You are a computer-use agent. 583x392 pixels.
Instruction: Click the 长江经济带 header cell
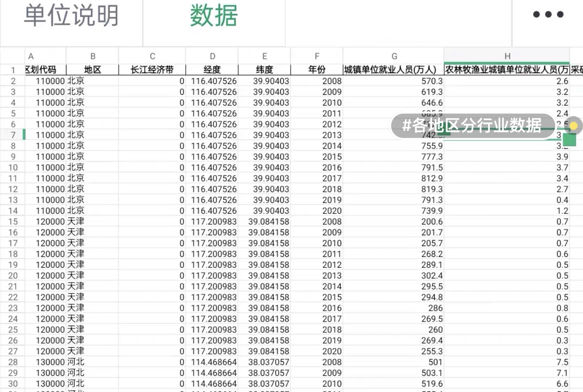pos(152,70)
